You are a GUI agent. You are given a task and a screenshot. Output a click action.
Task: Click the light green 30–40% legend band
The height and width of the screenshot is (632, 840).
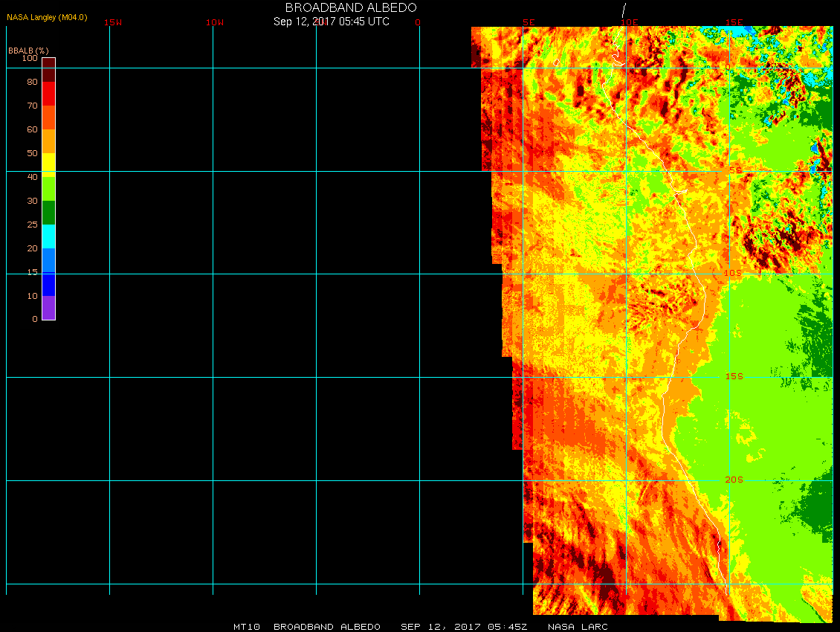[48, 188]
